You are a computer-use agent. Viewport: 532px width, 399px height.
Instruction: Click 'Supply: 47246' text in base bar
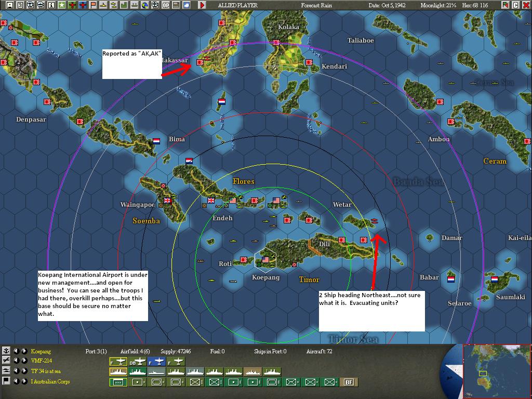[176, 352]
